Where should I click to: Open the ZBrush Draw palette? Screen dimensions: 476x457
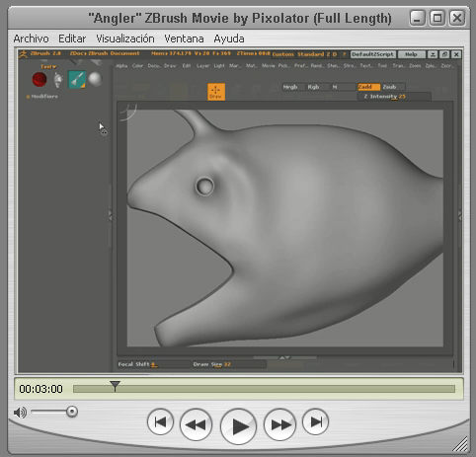tap(170, 66)
